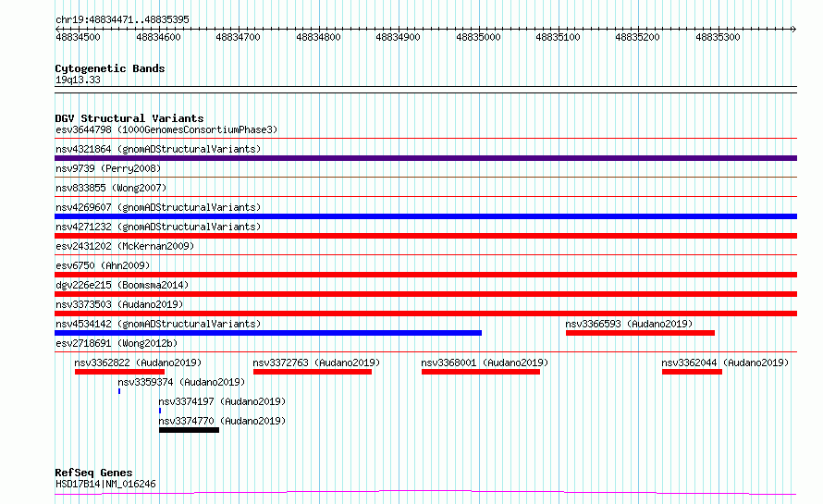Click the 19q13.33 band label
Screen dimensions: 823x504
[x=78, y=80]
